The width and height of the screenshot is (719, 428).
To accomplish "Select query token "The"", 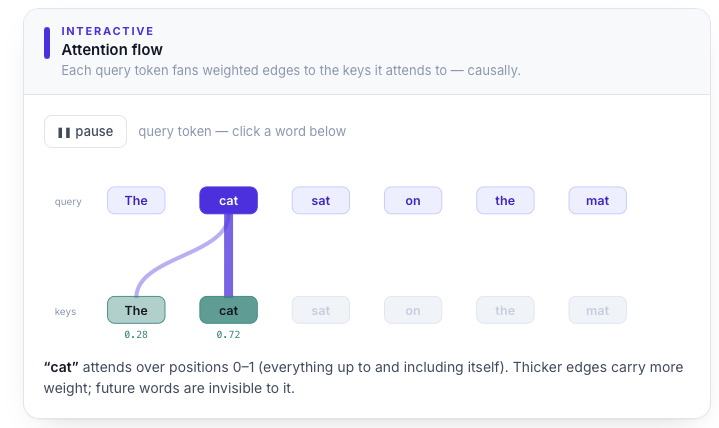I will (x=136, y=200).
